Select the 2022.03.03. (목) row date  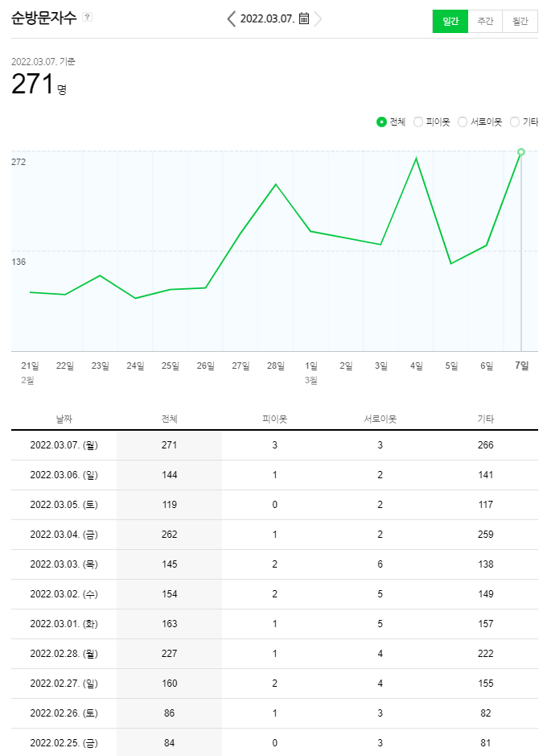tap(64, 564)
